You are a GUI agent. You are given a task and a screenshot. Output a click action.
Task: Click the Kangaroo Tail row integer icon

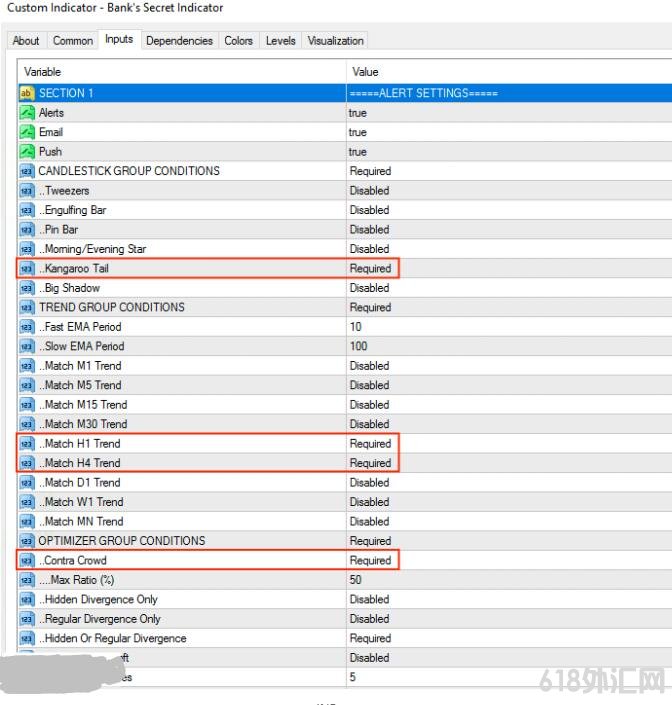27,269
